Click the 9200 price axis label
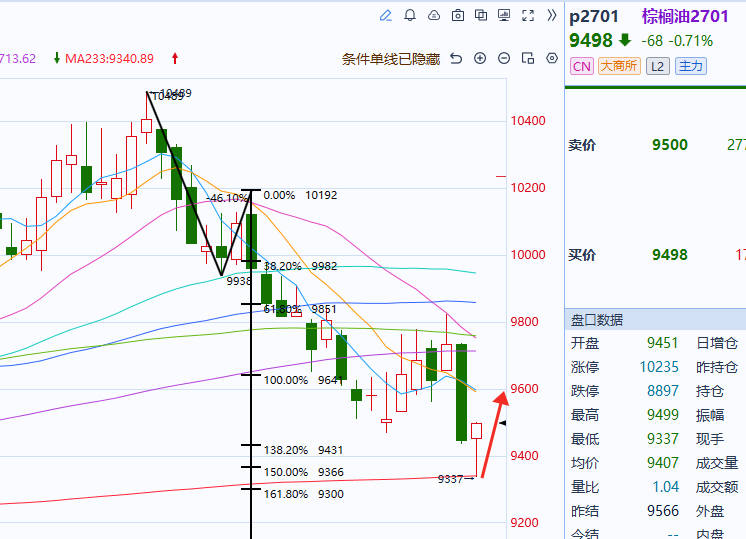This screenshot has width=746, height=539. tap(524, 523)
